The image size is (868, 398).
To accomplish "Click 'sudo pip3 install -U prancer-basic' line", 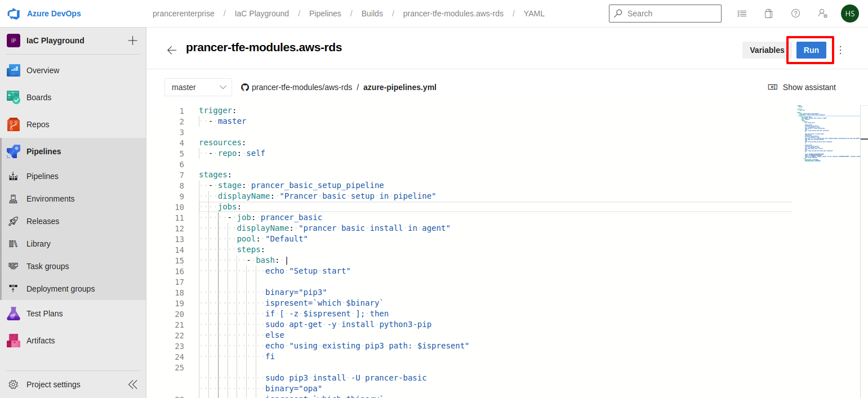I will click(346, 378).
